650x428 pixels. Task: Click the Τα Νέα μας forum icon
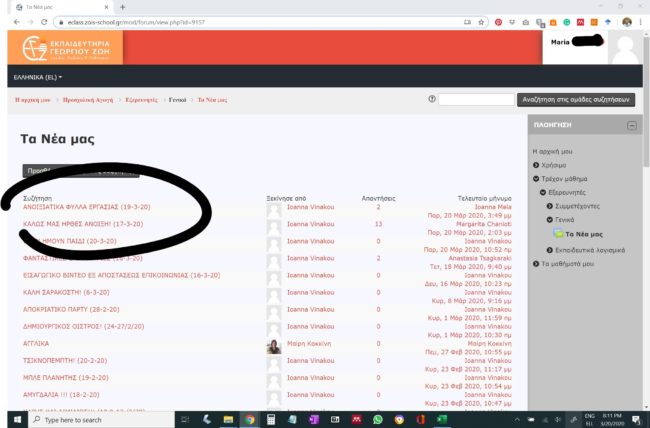click(559, 233)
